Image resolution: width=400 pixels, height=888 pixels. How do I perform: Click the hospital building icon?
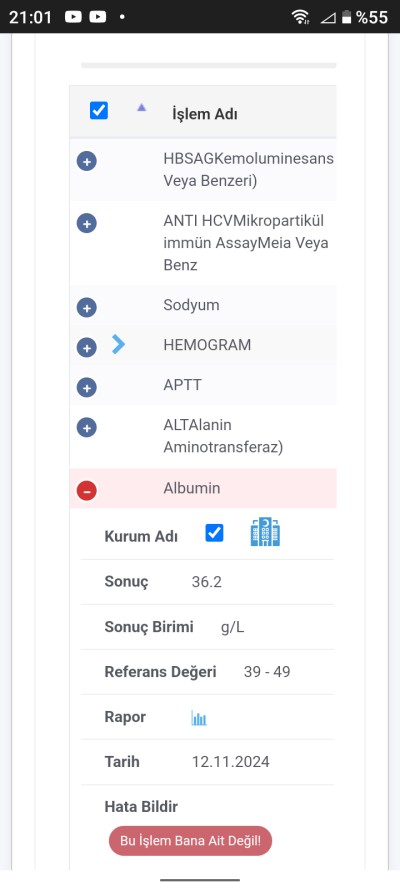click(265, 532)
